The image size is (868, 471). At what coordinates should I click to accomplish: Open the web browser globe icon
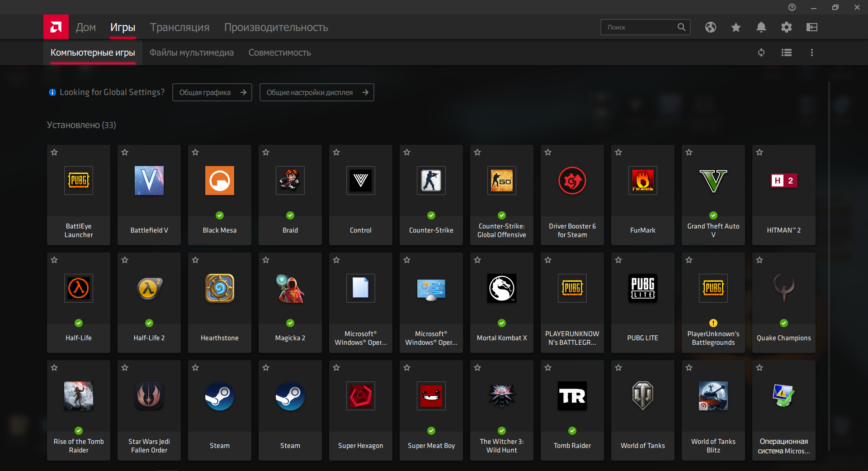pyautogui.click(x=711, y=27)
